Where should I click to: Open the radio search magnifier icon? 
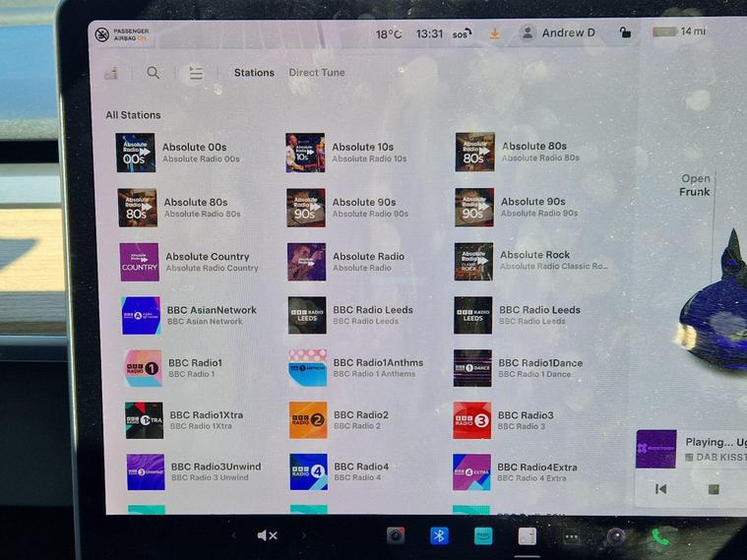(154, 73)
